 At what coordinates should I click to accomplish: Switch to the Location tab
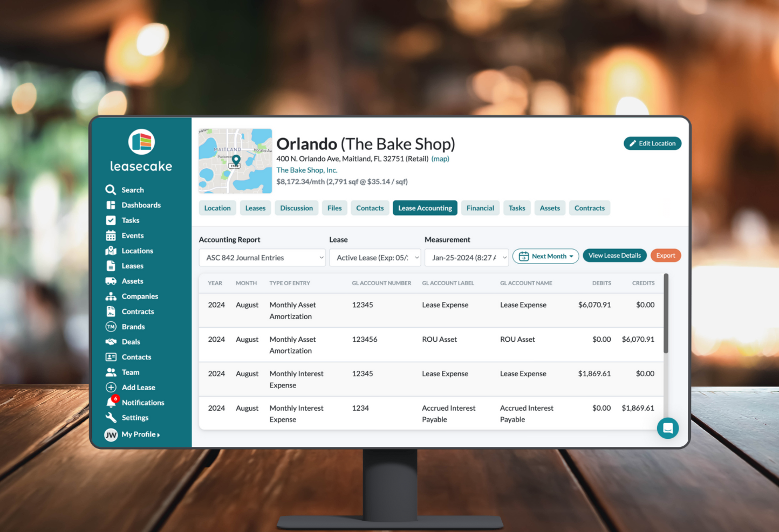pyautogui.click(x=217, y=208)
